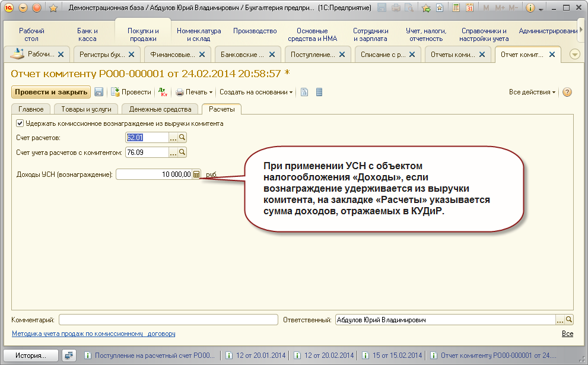This screenshot has height=365, width=588.
Task: Click the M+ memory button in title bar
Action: [x=500, y=8]
